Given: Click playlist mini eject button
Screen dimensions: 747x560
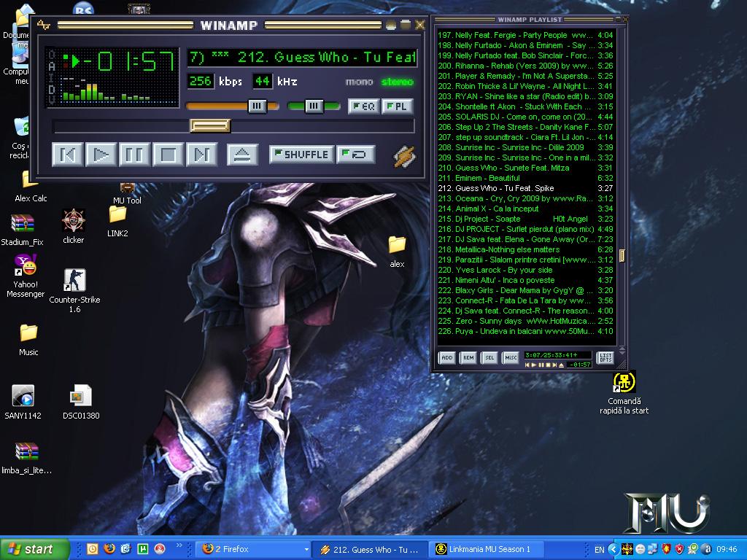Looking at the screenshot, I should (x=561, y=365).
